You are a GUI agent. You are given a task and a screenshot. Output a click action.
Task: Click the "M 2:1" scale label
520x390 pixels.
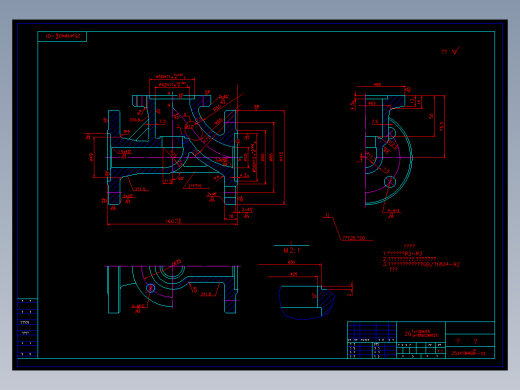(x=291, y=250)
